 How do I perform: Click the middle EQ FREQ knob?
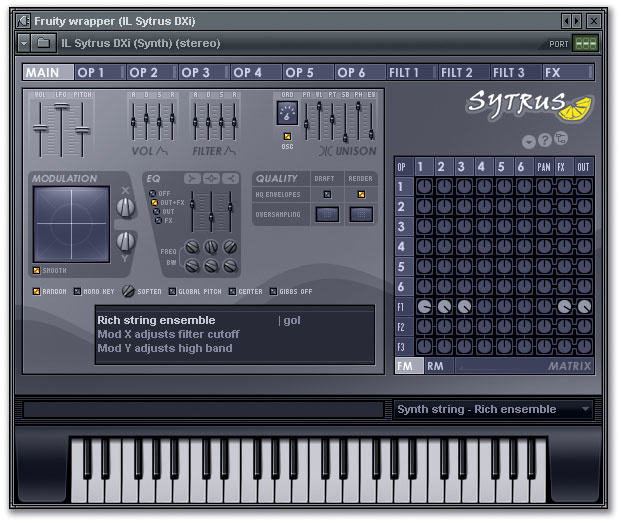[x=211, y=247]
